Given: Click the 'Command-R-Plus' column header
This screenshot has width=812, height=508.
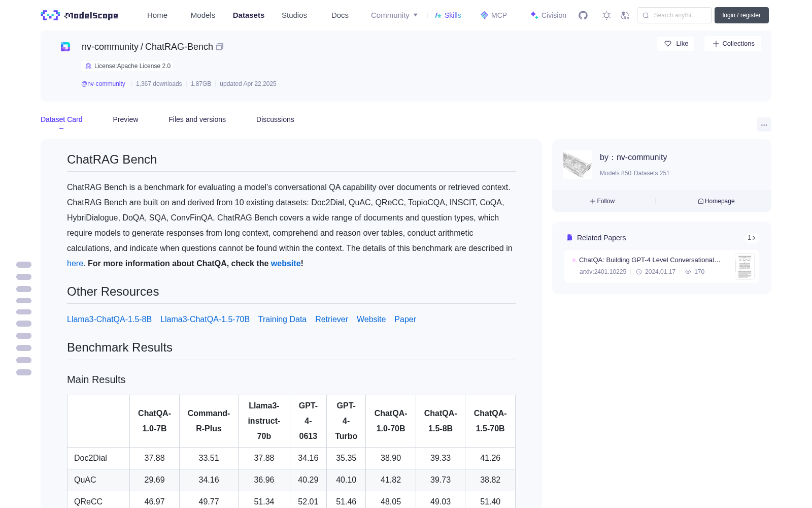Looking at the screenshot, I should pyautogui.click(x=209, y=421).
